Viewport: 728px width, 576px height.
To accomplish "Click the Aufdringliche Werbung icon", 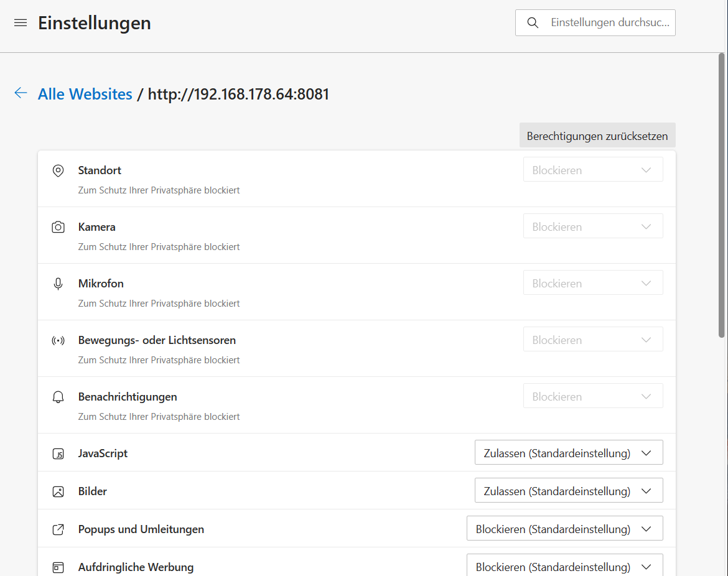I will [x=58, y=568].
